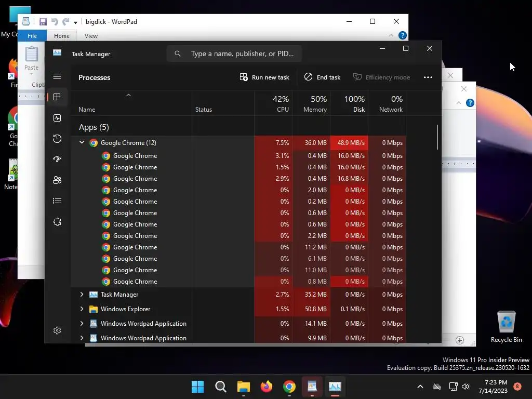Switch to the Home tab in WordPad
Screen dimensions: 532x399
click(61, 36)
